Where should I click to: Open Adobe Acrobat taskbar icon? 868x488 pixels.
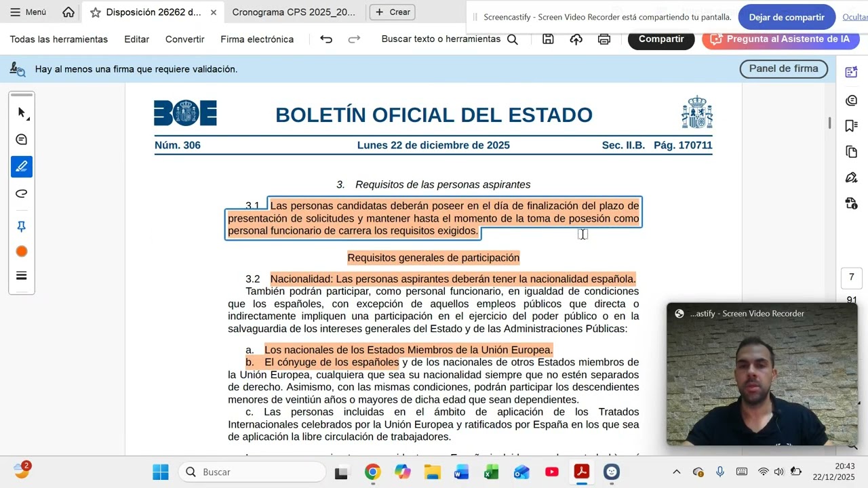(582, 472)
